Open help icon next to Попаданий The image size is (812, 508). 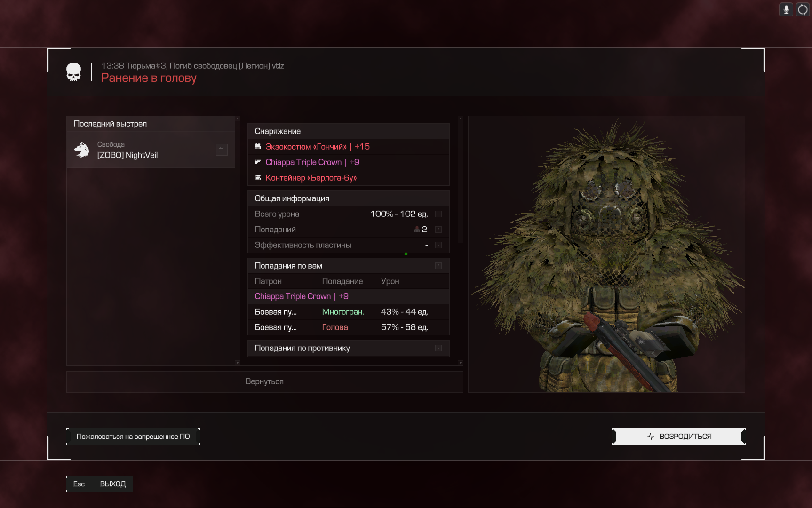pyautogui.click(x=438, y=230)
